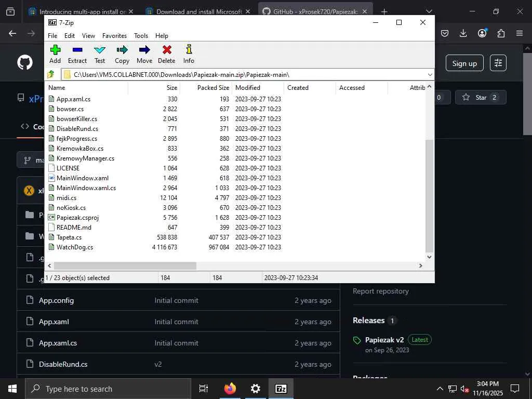Viewport: 532px width, 399px height.
Task: Open the Edit menu
Action: click(x=70, y=36)
